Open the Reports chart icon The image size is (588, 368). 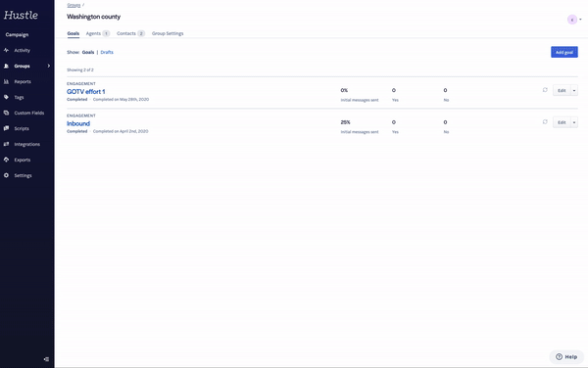tap(7, 81)
